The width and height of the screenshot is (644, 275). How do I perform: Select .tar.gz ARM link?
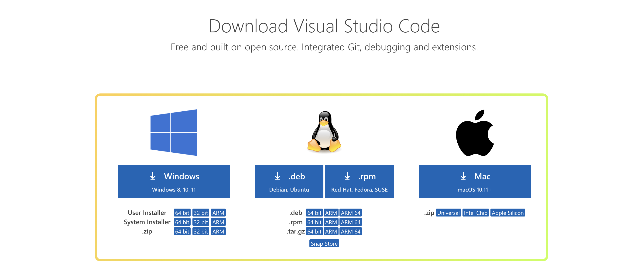point(331,231)
